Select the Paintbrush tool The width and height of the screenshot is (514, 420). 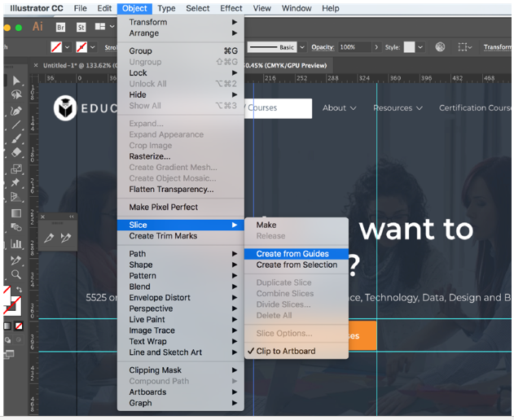click(x=16, y=138)
